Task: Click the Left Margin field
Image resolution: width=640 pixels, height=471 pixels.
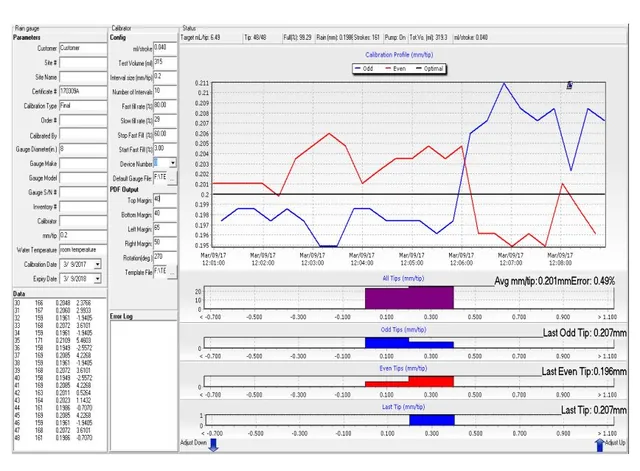Action: [x=165, y=229]
